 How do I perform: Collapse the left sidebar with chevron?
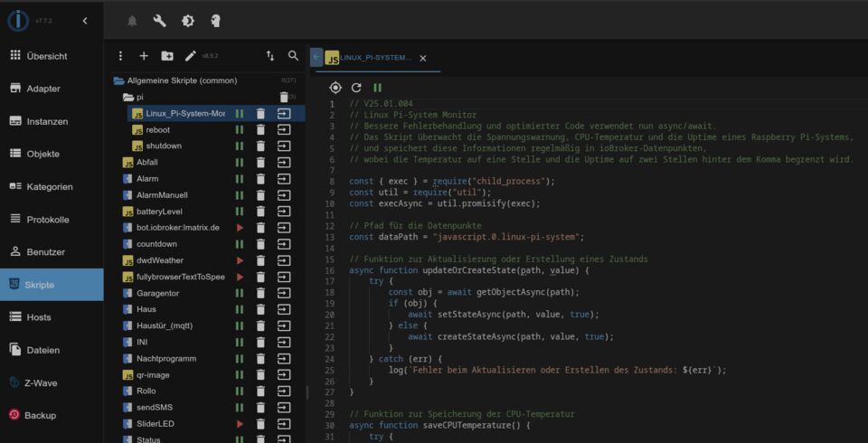tap(85, 21)
